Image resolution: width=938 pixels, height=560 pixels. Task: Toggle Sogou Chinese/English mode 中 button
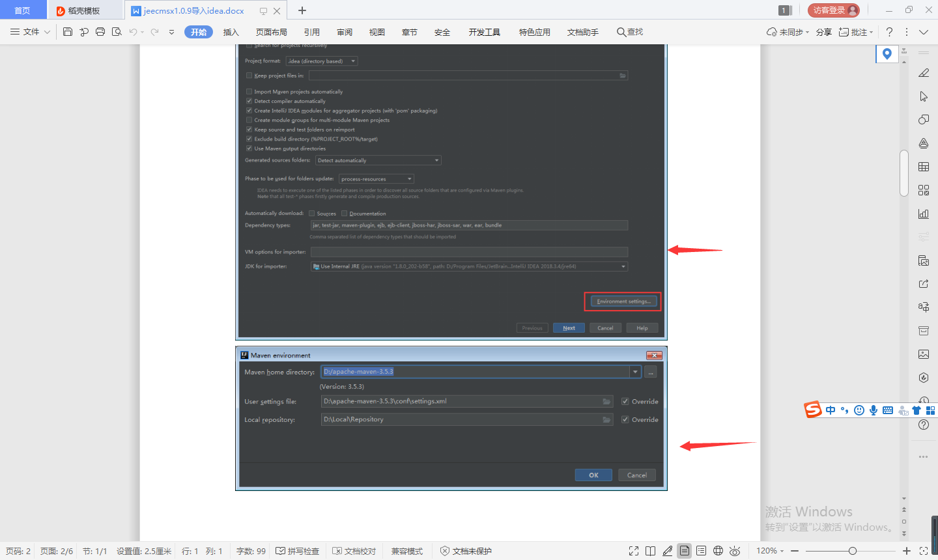pyautogui.click(x=831, y=410)
